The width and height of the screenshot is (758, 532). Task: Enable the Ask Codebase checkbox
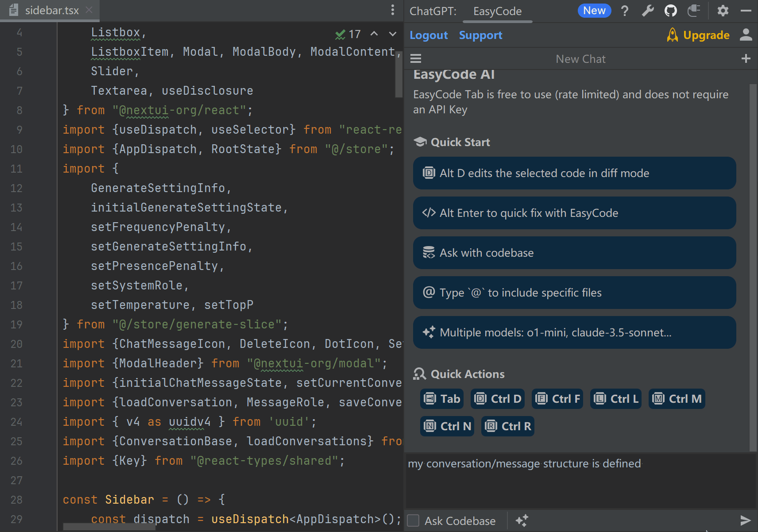point(414,520)
